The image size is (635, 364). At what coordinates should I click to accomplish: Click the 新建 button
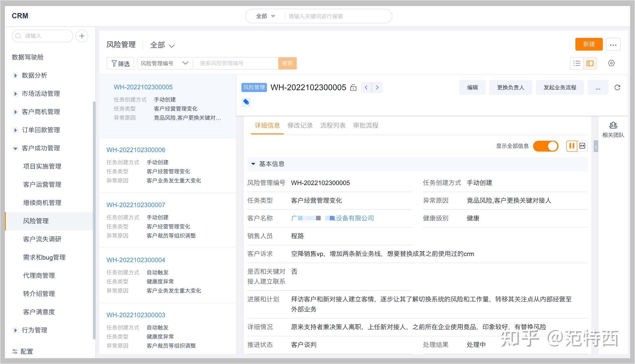[x=589, y=44]
